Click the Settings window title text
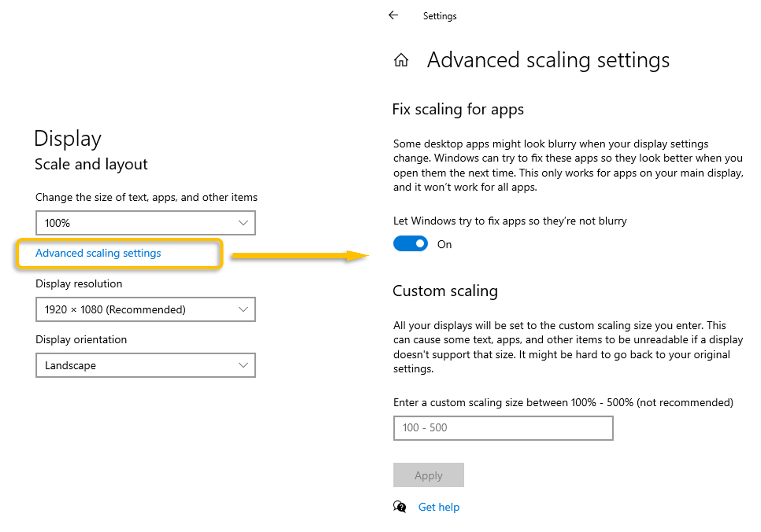 click(440, 16)
